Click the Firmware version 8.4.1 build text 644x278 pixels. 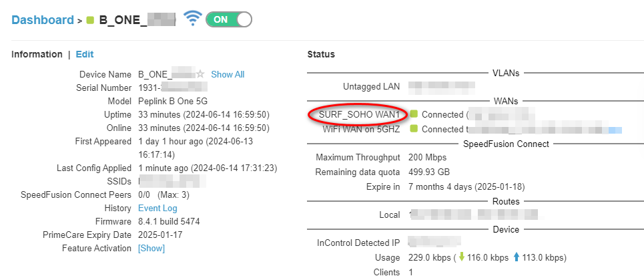(x=169, y=222)
